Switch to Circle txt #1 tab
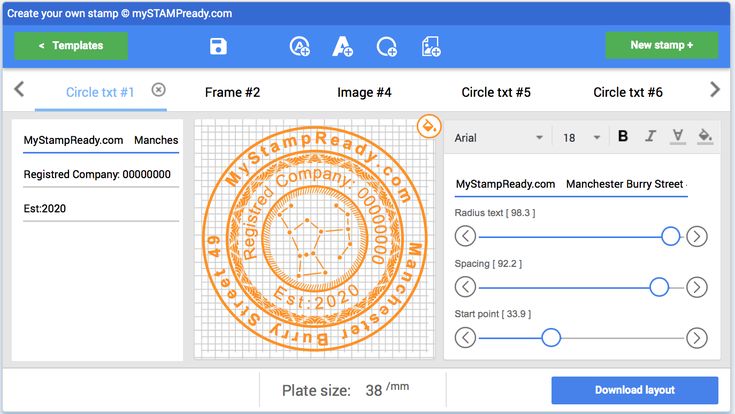The height and width of the screenshot is (414, 735). click(x=100, y=92)
